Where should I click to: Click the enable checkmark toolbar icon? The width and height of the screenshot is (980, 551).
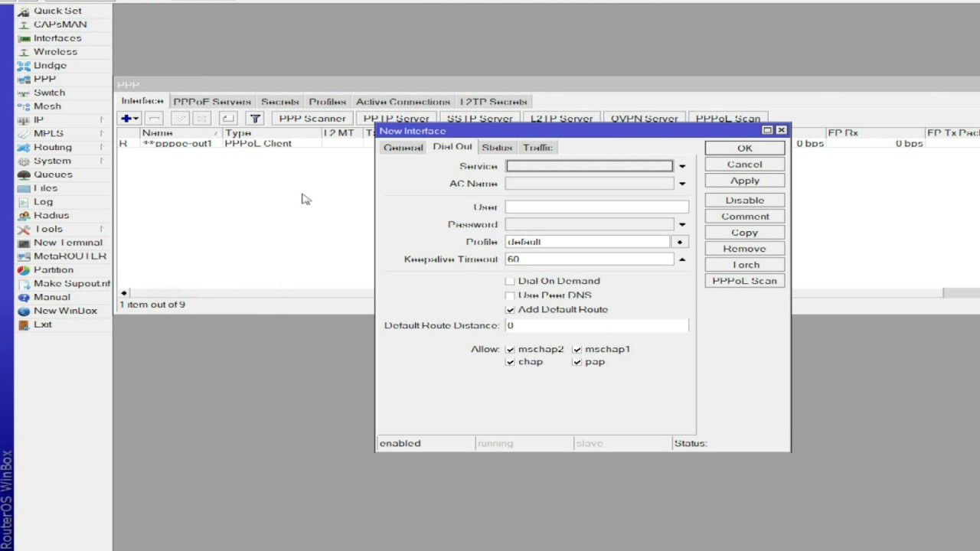181,119
